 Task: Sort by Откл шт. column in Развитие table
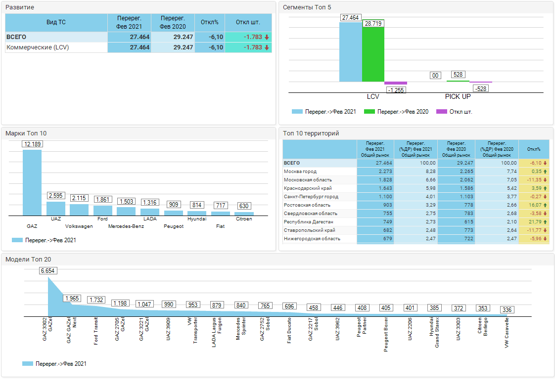[x=248, y=23]
